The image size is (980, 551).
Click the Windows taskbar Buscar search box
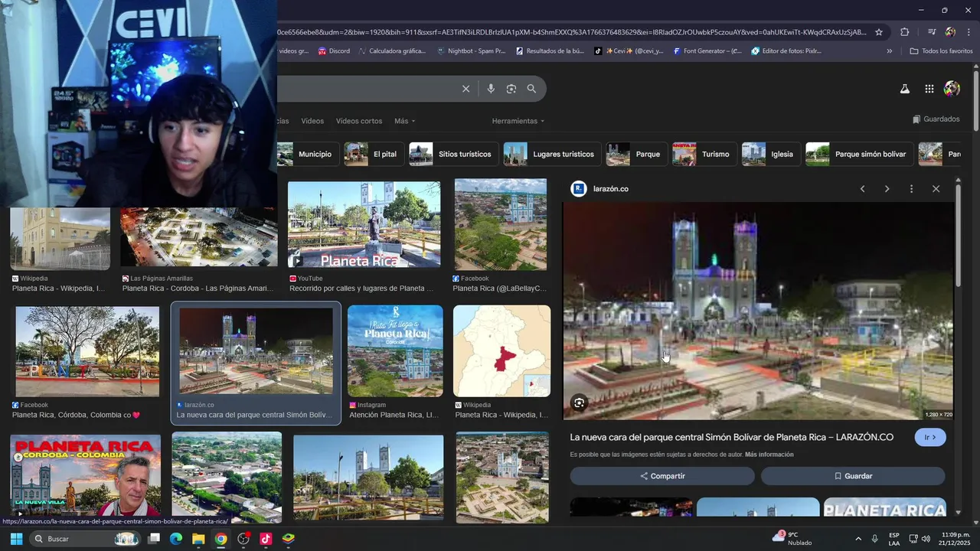(84, 539)
